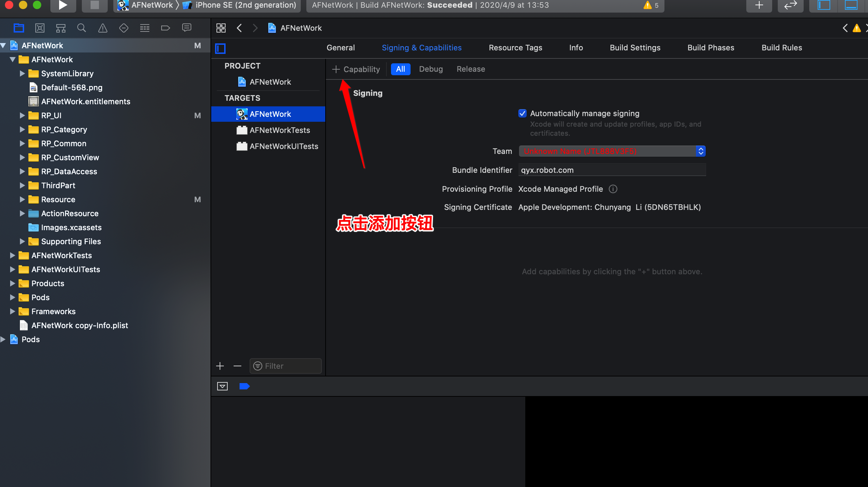The height and width of the screenshot is (487, 868).
Task: Switch to the Build Settings tab
Action: tap(635, 48)
